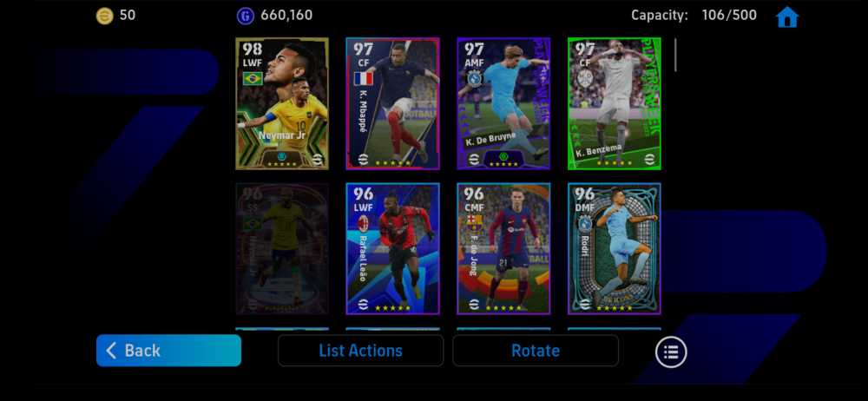This screenshot has height=401, width=868.
Task: Tap Brazil flag on Neymar Jr card
Action: coord(253,78)
